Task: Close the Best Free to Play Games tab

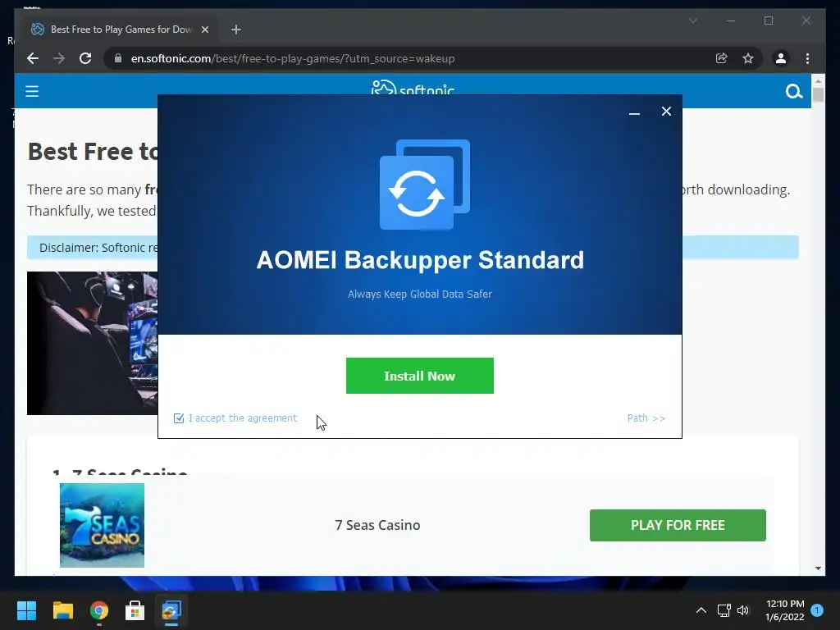Action: click(204, 30)
